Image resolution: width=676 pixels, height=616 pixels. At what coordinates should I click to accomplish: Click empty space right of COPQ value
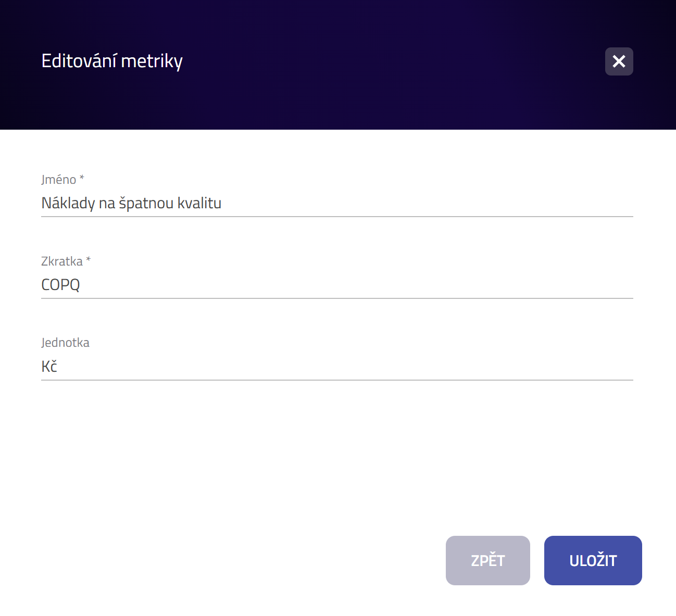(x=357, y=285)
